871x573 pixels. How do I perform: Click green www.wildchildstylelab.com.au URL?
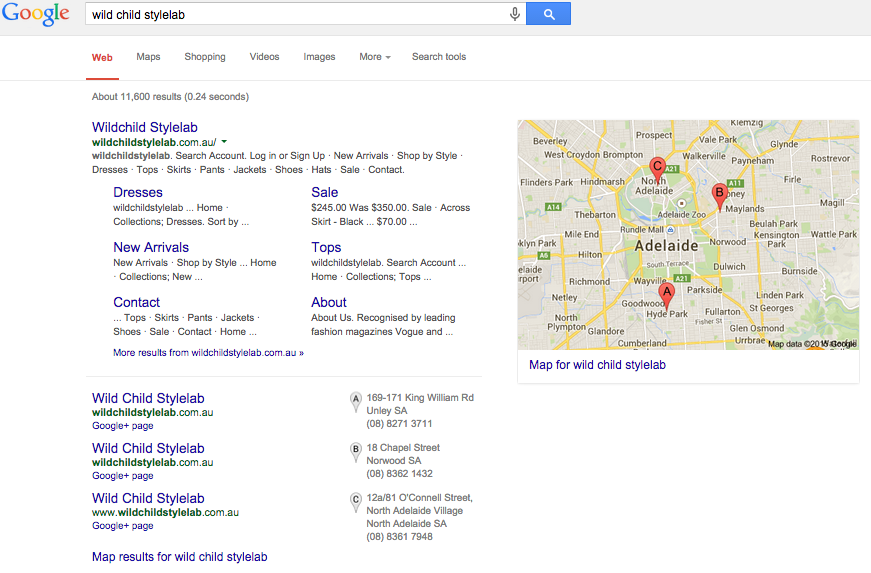(x=165, y=512)
